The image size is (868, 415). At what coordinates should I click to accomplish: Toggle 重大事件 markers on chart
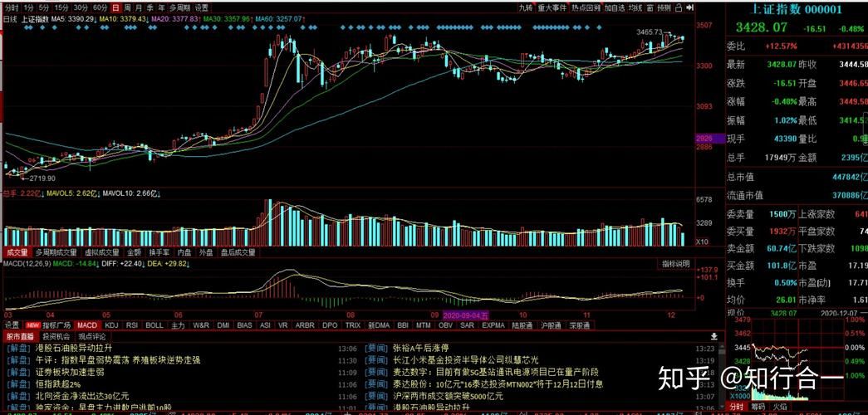point(552,7)
